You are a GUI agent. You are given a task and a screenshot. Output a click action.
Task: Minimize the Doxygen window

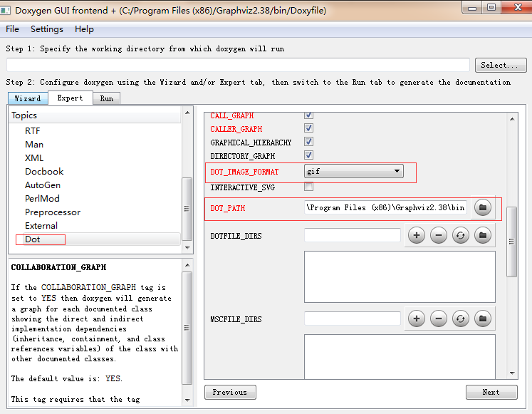point(472,8)
